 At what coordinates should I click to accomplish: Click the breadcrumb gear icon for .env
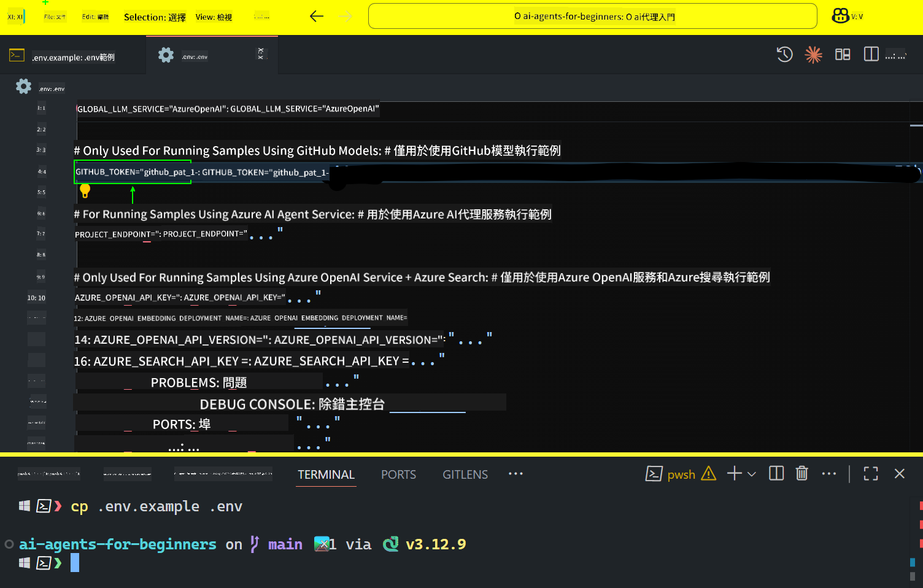coord(23,87)
